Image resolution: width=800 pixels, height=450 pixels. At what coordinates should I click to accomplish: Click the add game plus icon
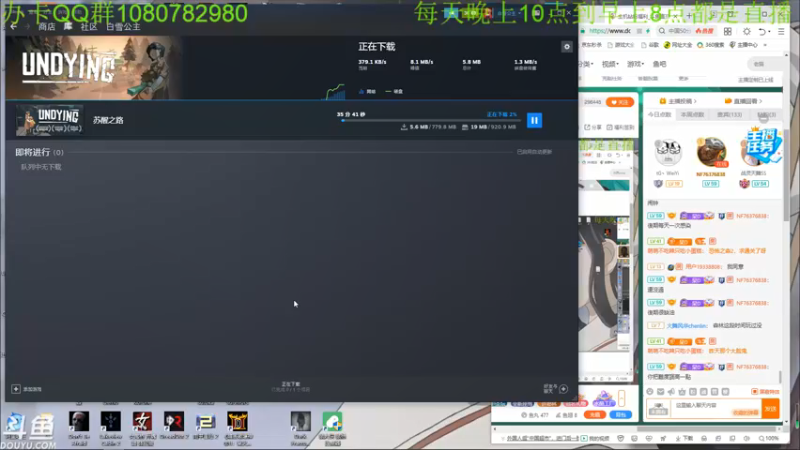click(16, 389)
